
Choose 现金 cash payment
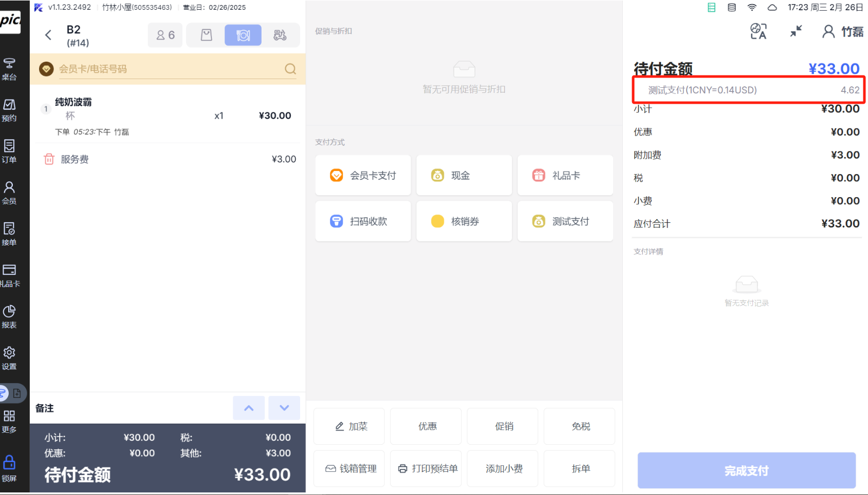464,176
